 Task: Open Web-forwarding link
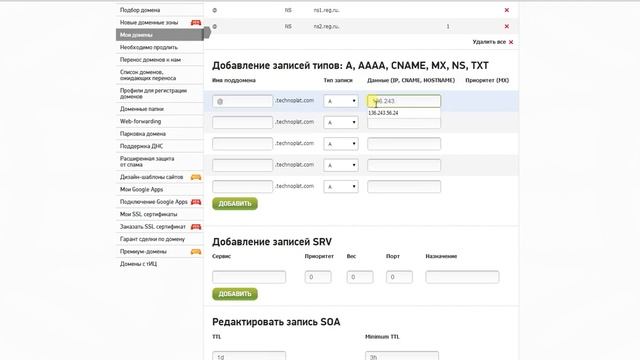click(140, 121)
